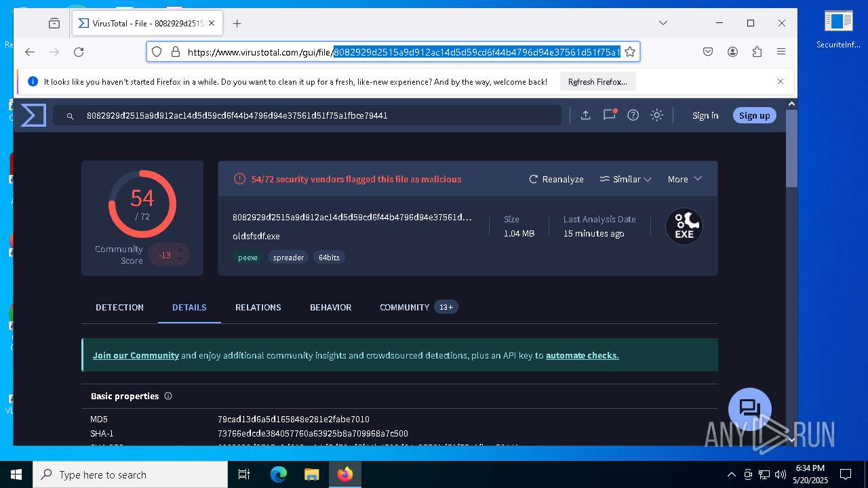Click the Windows Start button
This screenshot has height=488, width=868.
coord(16,474)
